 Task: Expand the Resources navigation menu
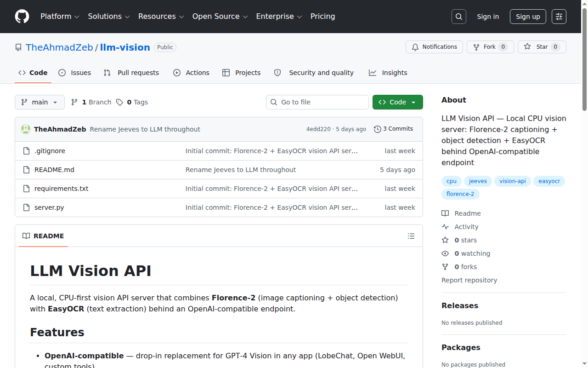click(x=161, y=17)
